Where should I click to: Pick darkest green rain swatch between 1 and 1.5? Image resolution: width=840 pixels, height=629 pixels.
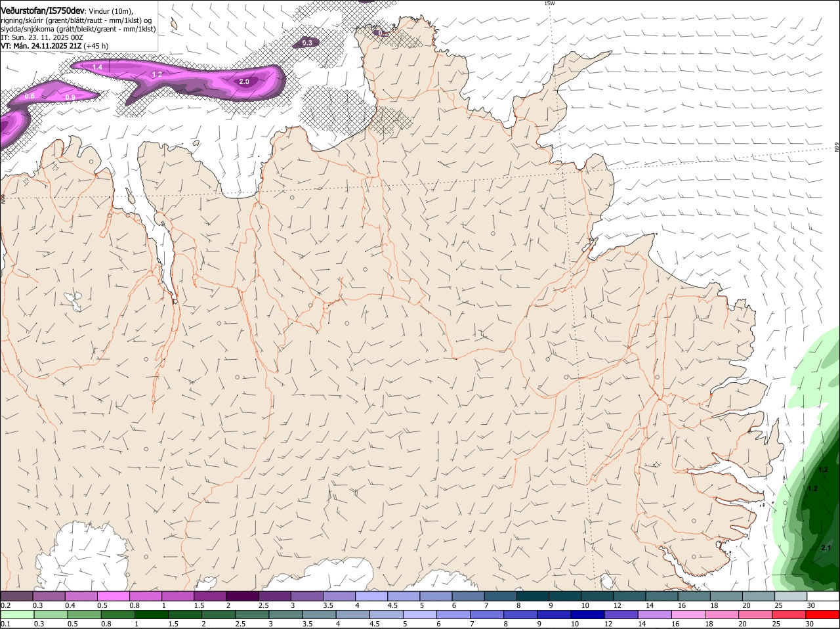(152, 615)
